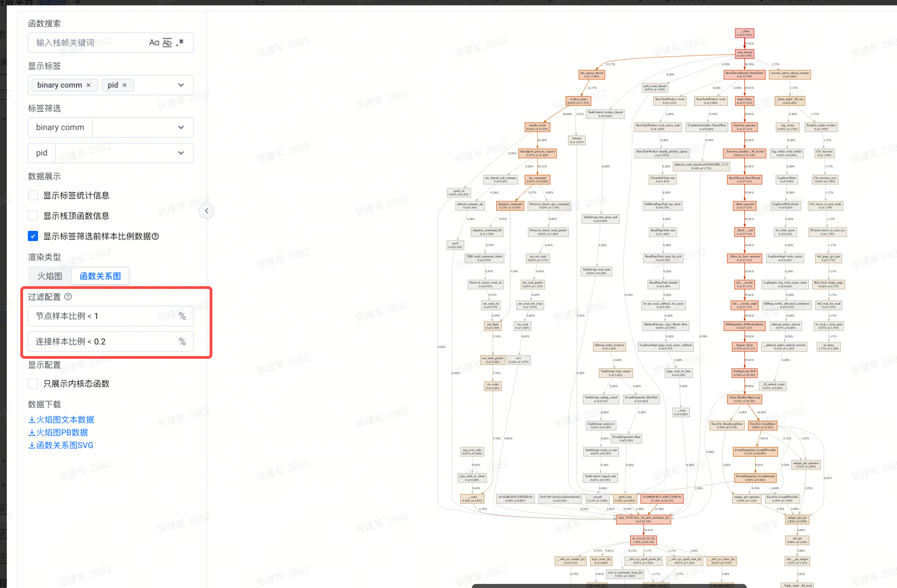
Task: Remove the binary comm tag
Action: point(89,85)
